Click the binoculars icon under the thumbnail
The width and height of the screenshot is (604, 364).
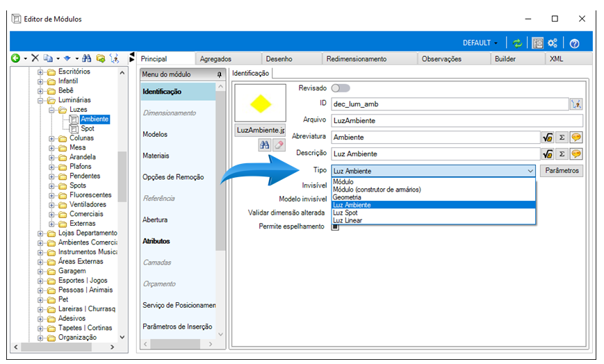[x=264, y=145]
